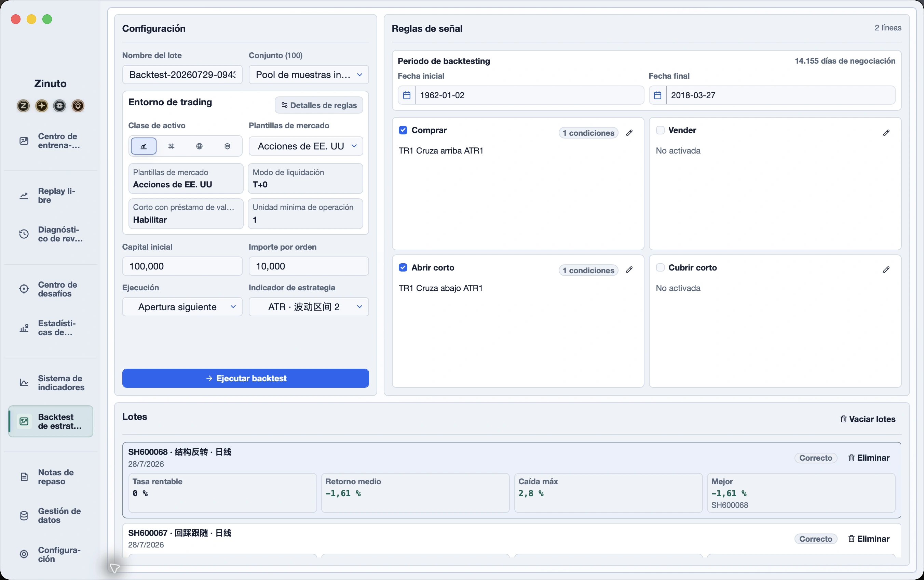
Task: Click the Importe por orden field
Action: click(309, 266)
